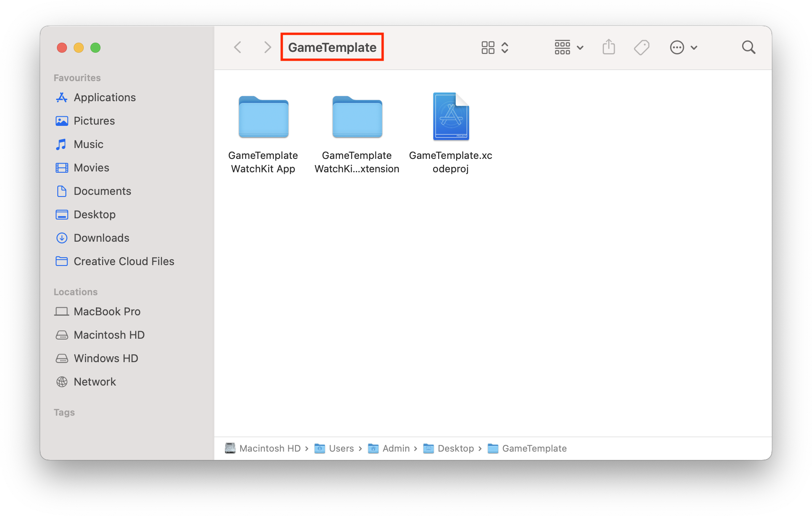Expand the Action menu chevron
Image resolution: width=812 pixels, height=516 pixels.
pos(694,48)
